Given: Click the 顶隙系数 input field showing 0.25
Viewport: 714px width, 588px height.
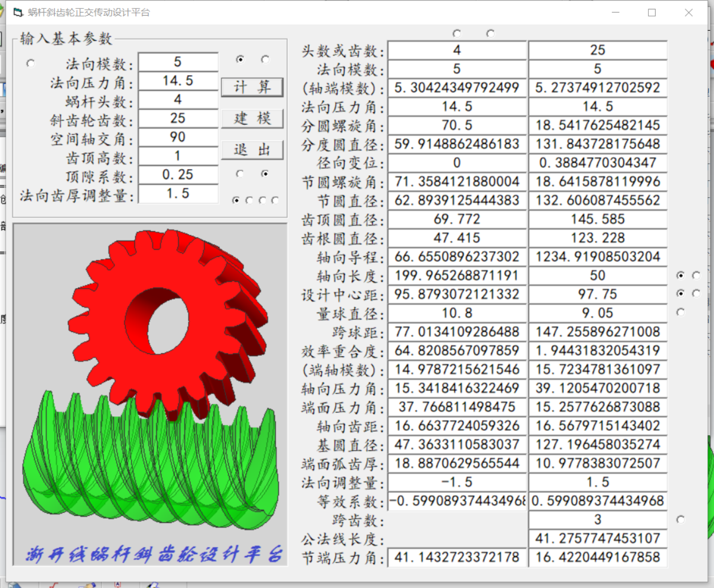Looking at the screenshot, I should 178,175.
